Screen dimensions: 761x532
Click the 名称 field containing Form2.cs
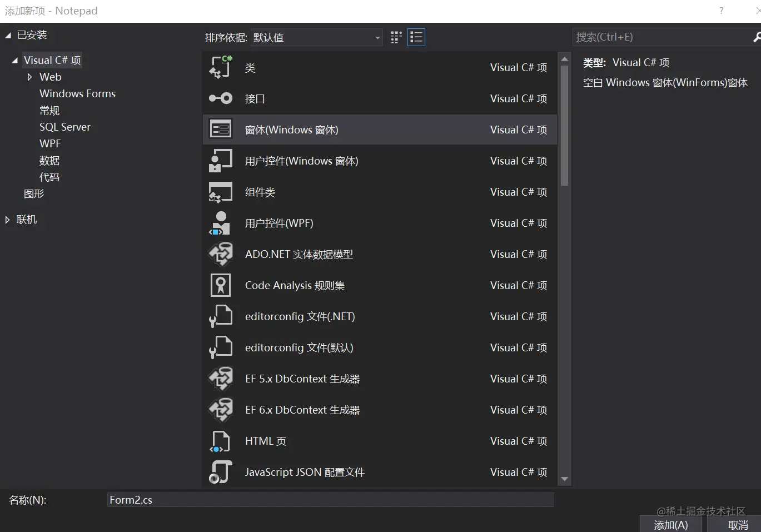tap(331, 500)
